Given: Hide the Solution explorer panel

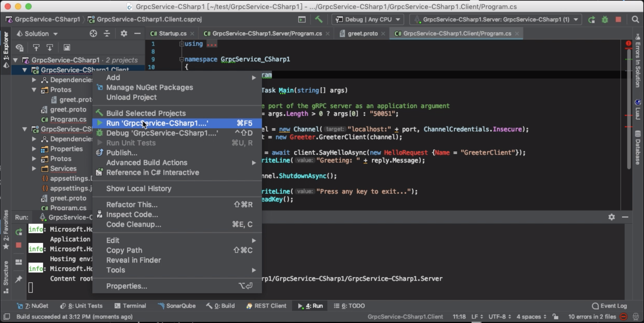Looking at the screenshot, I should tap(137, 34).
